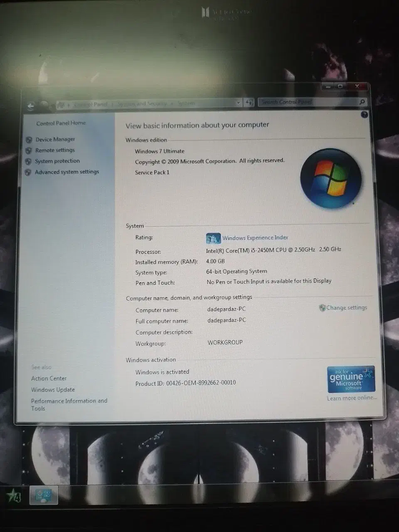Open Windows Experience Index link
Viewport: 399px width, 532px height.
pos(255,238)
